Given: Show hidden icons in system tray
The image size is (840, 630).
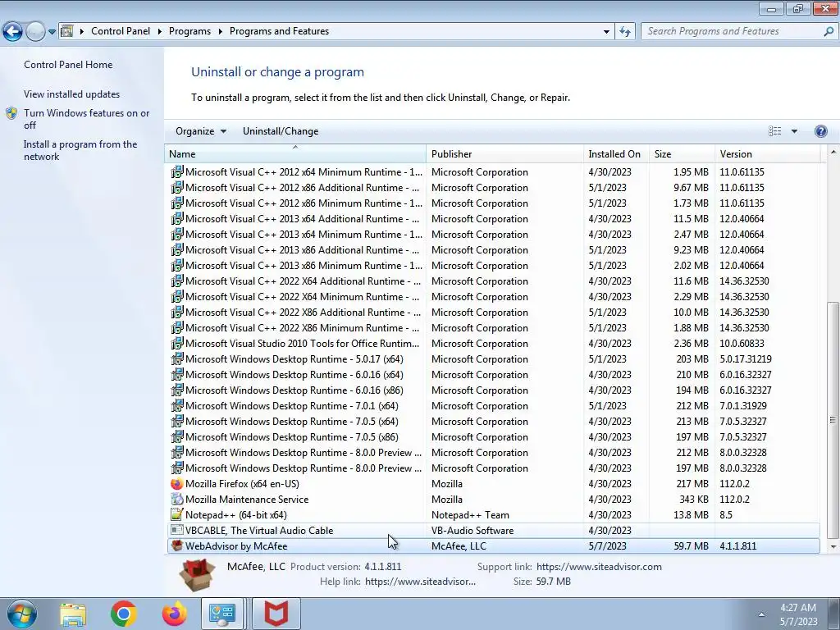Looking at the screenshot, I should (x=761, y=614).
